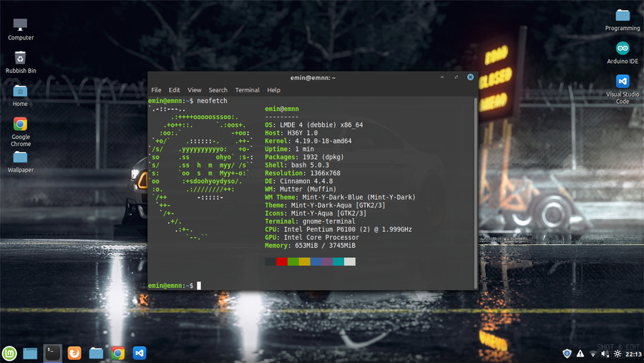Click the clock showing 22:13
The image size is (644, 363).
[633, 354]
